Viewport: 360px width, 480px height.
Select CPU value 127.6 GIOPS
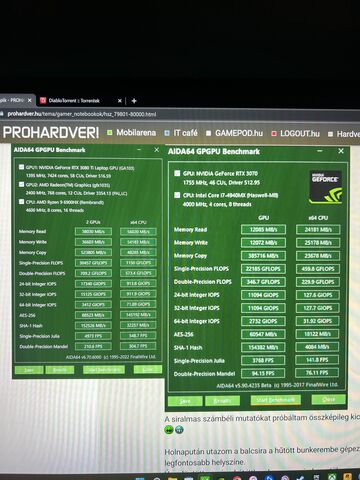[x=318, y=295]
